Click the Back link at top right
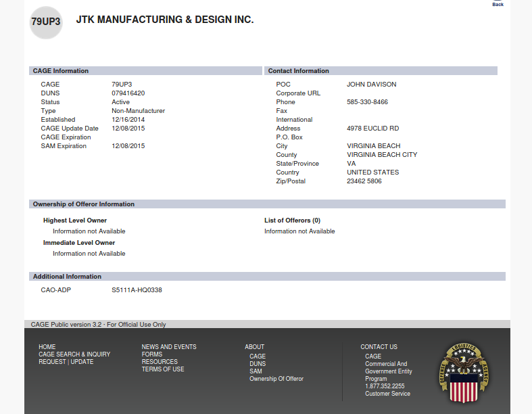This screenshot has height=414, width=532. [498, 4]
